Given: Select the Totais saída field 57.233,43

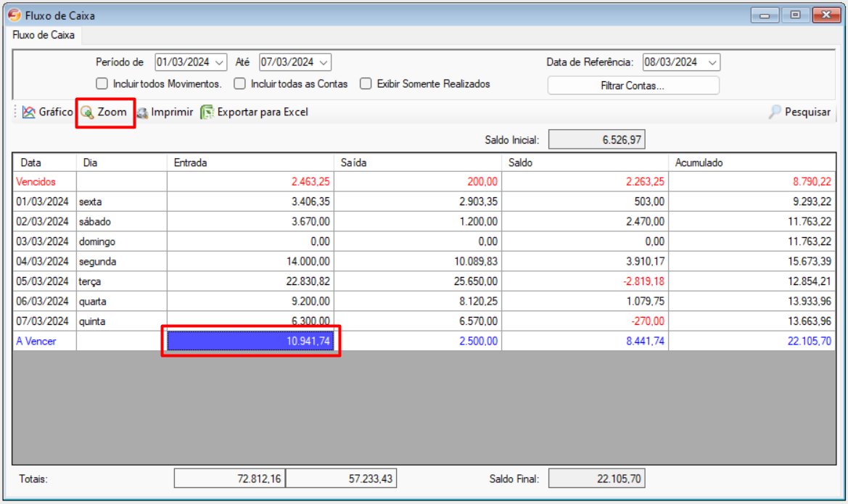Looking at the screenshot, I should 341,479.
